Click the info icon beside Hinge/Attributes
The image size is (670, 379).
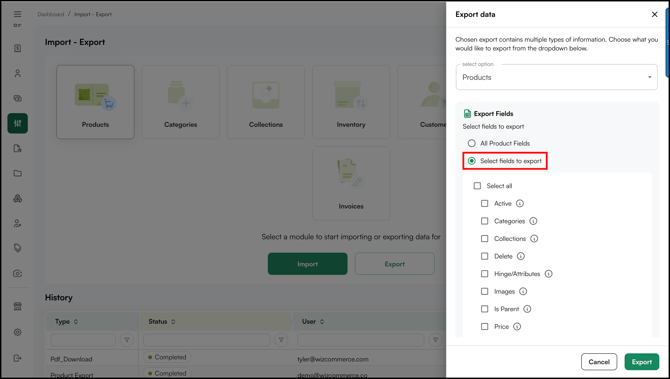tap(549, 274)
